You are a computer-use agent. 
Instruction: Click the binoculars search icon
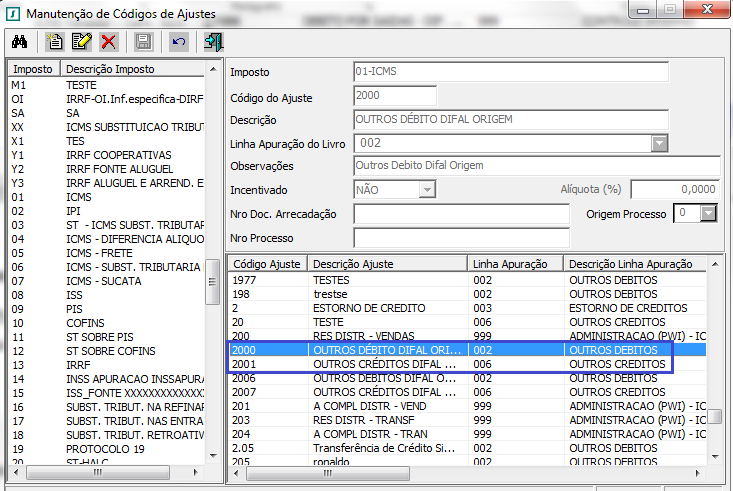(18, 42)
